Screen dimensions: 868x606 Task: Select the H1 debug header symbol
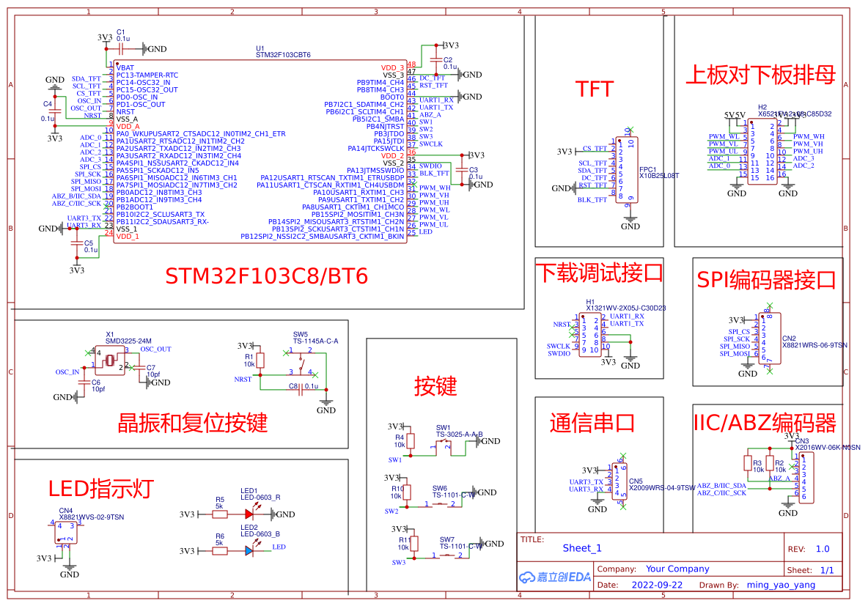tap(589, 334)
